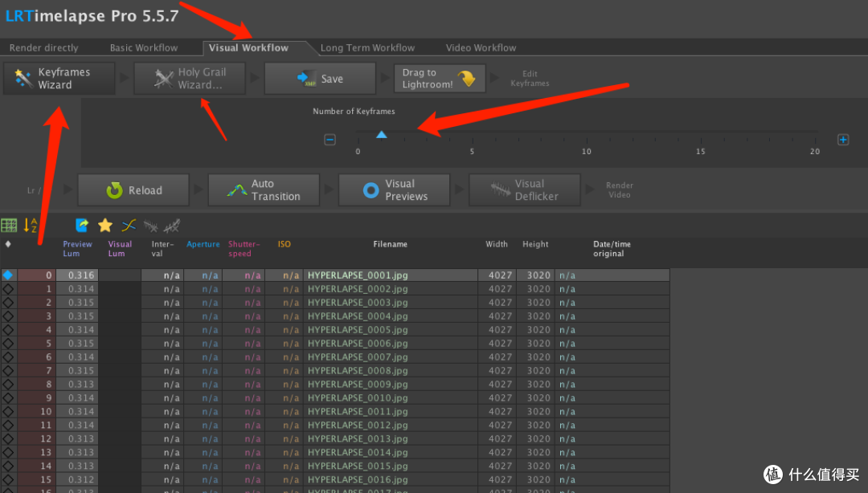
Task: Toggle keyframe diamond for HYPERLAPSE_0006.jpg
Action: pos(8,343)
